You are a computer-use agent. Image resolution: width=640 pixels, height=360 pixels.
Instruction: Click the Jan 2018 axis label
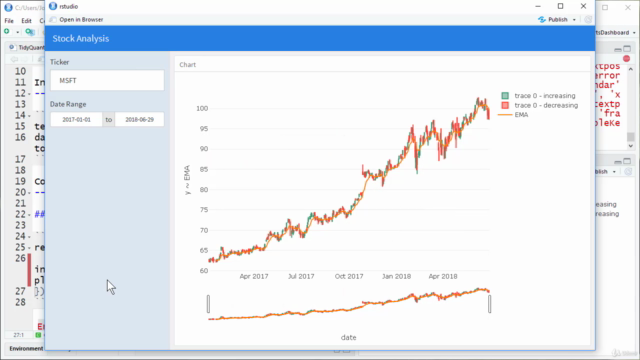click(396, 276)
